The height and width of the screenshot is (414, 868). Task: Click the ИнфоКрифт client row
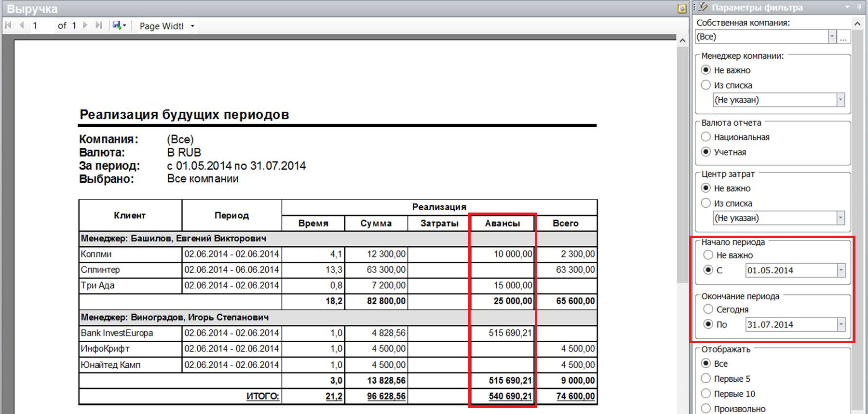338,348
